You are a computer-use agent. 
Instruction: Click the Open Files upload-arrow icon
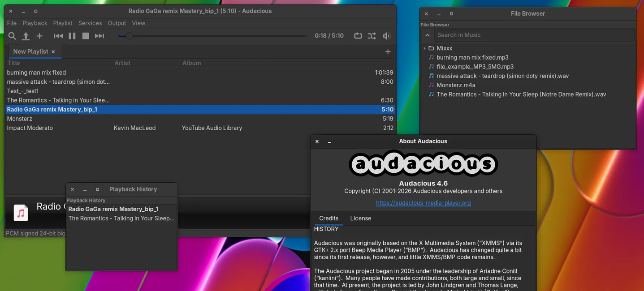(x=26, y=36)
